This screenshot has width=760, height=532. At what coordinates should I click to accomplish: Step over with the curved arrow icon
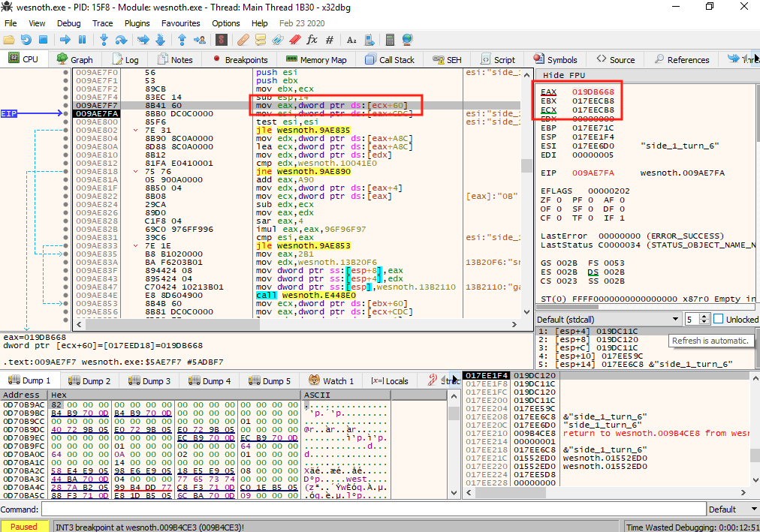click(121, 40)
